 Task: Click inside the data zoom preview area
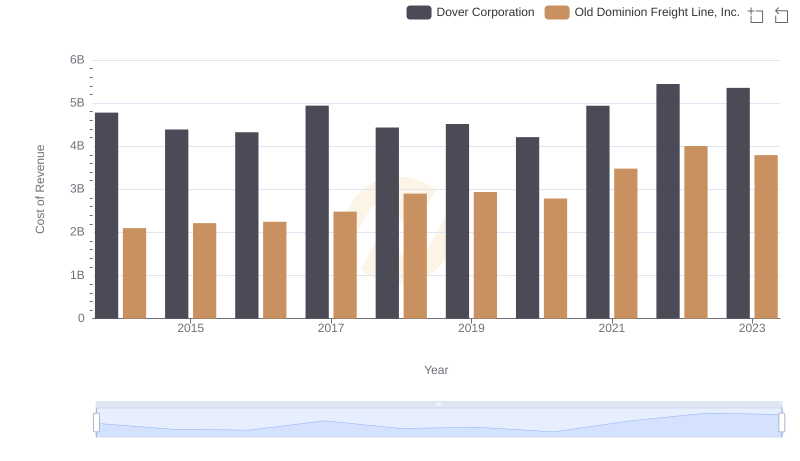point(439,423)
